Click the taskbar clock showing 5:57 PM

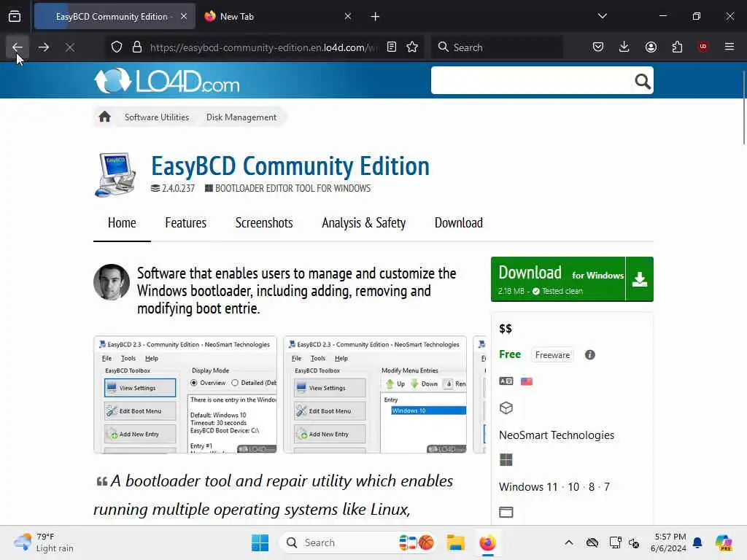tap(669, 542)
